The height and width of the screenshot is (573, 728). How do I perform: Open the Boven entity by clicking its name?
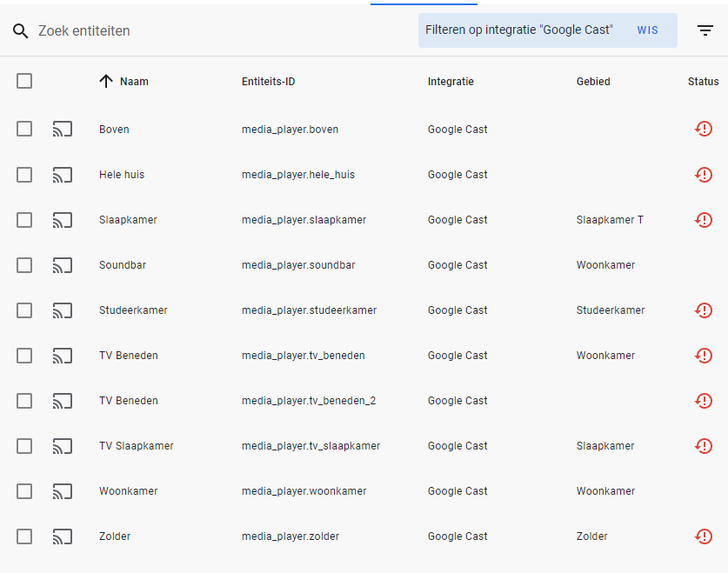point(114,129)
